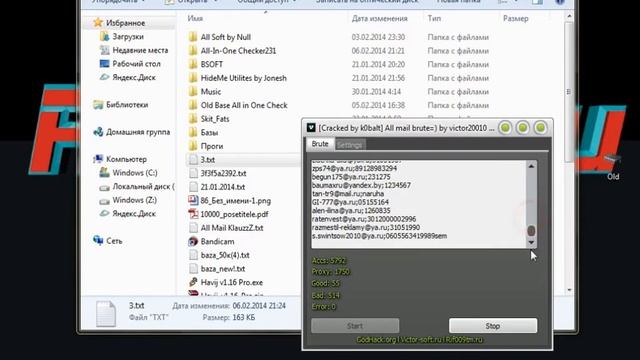Click results list scroll up arrow
This screenshot has height=360, width=640.
point(531,166)
